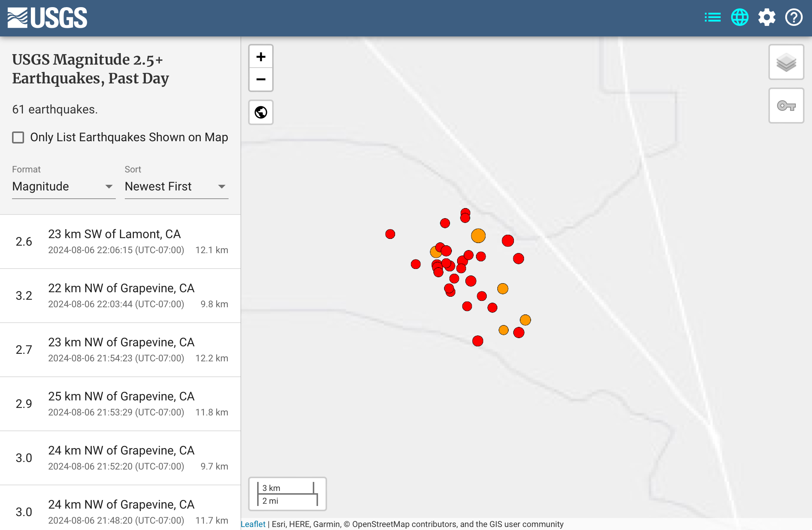Screen dimensions: 812x530
Task: Click the southernmost red earthquake marker
Action: coord(477,341)
